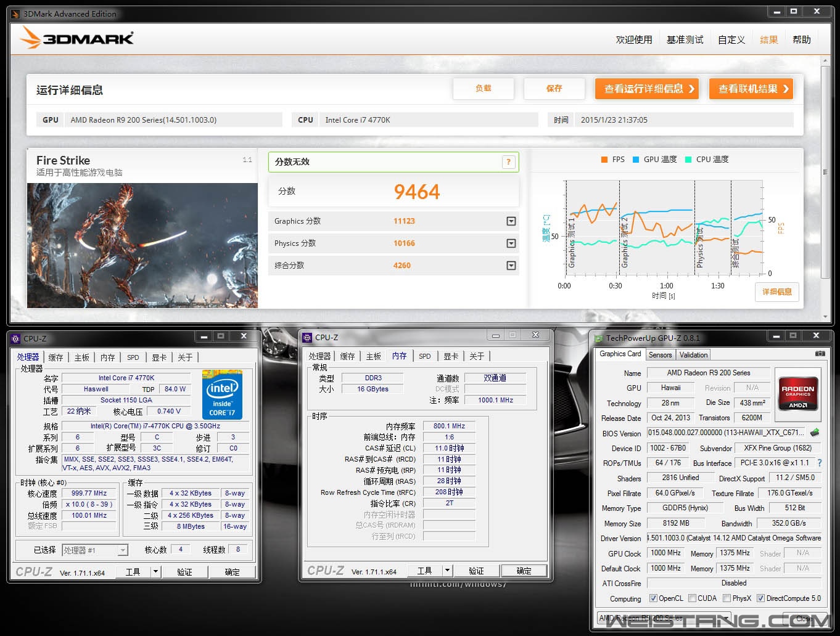Open the 帮助 menu in 3DMark

(x=802, y=39)
